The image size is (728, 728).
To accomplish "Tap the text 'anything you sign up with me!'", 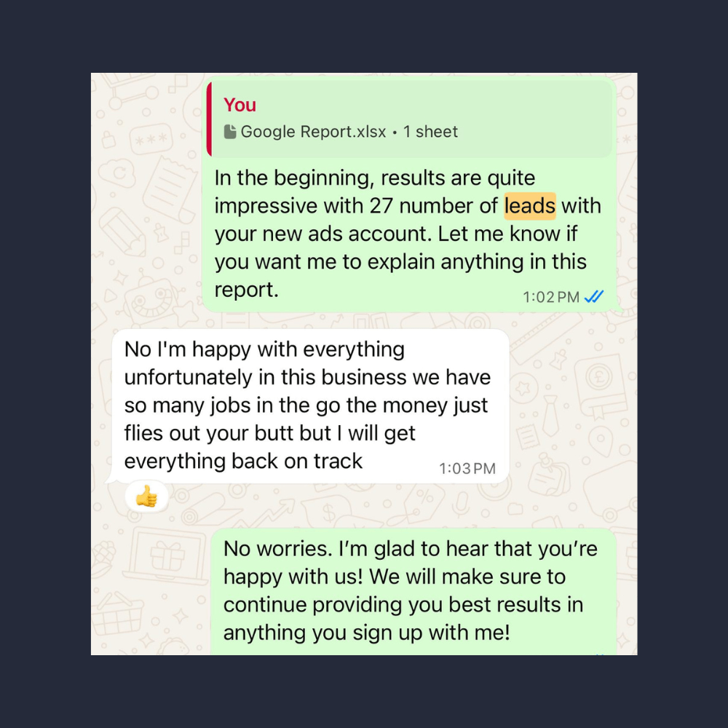I will pos(367,633).
